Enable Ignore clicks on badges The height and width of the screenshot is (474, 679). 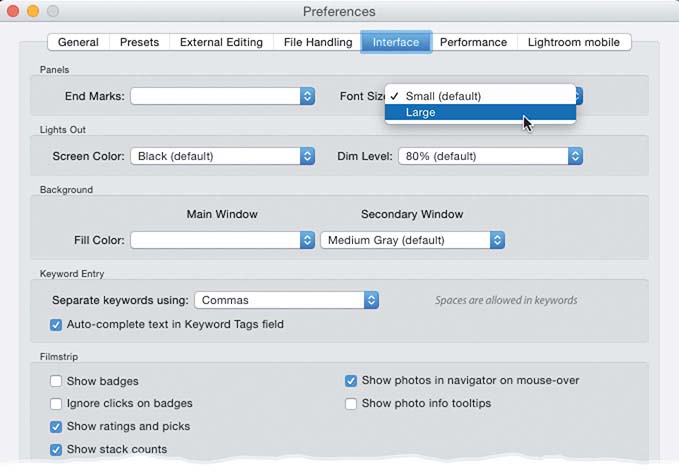[56, 403]
